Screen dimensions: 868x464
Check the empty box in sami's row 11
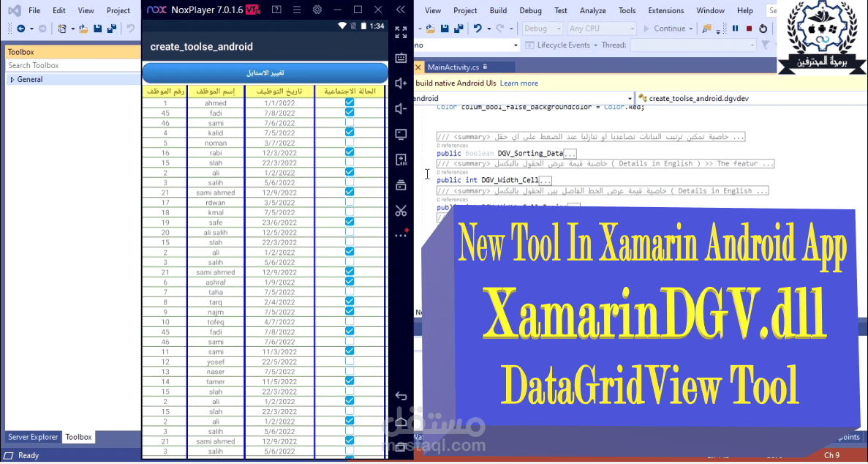[349, 351]
